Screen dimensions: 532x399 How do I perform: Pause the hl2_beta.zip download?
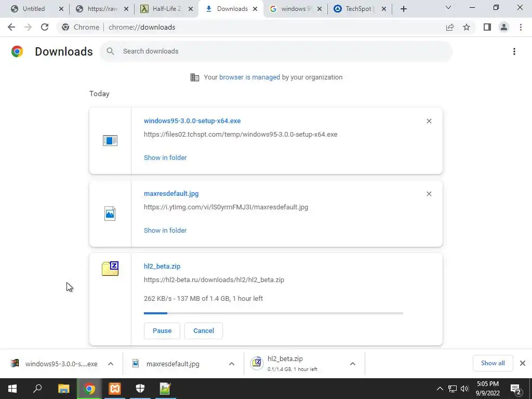point(162,331)
